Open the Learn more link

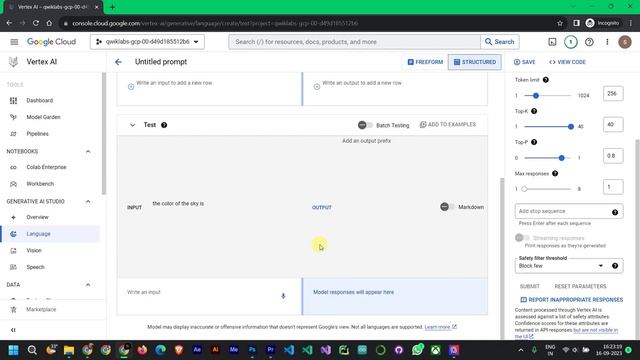pos(440,327)
